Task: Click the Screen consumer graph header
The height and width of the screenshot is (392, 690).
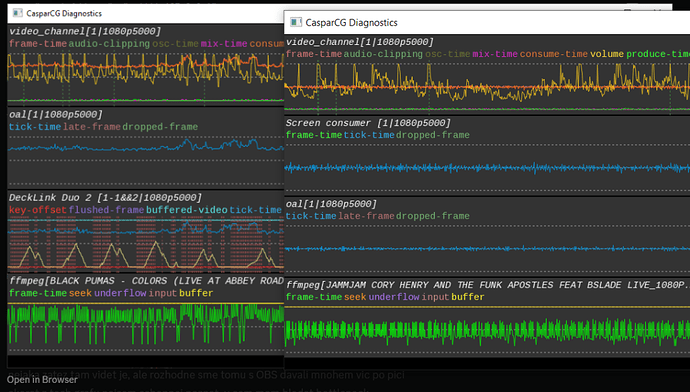Action: (x=368, y=123)
